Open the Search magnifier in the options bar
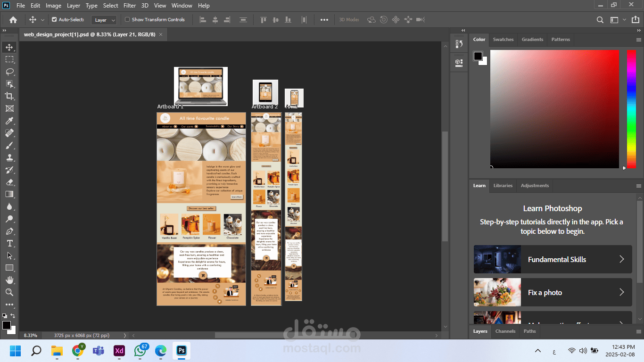This screenshot has height=362, width=644. click(600, 20)
